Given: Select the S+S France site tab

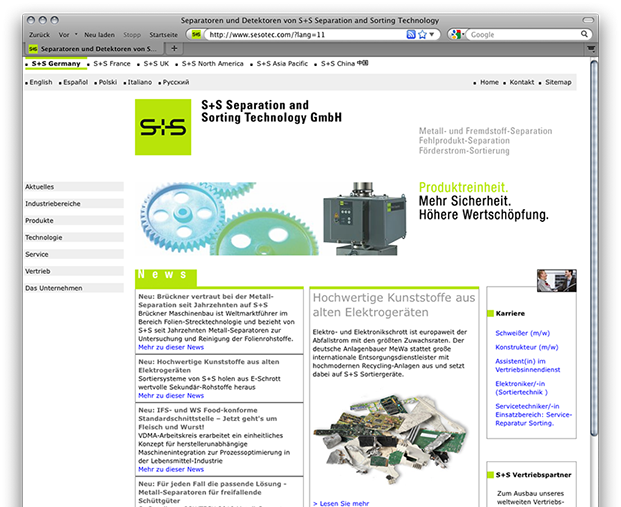Looking at the screenshot, I should [111, 63].
